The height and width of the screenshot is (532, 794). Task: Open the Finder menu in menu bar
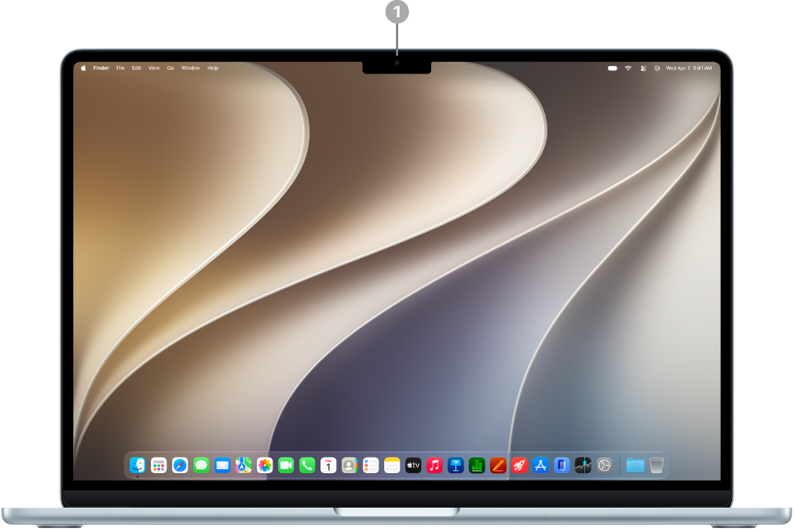[x=101, y=67]
